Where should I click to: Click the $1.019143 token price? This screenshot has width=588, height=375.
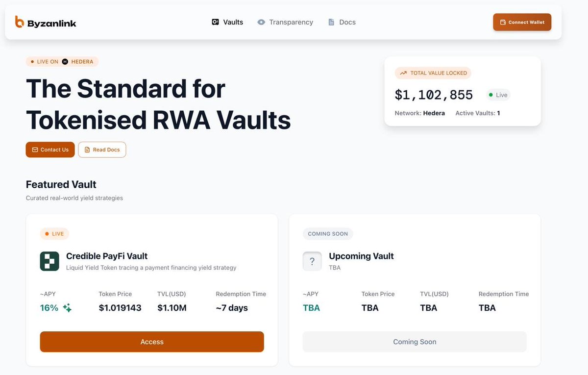point(120,308)
